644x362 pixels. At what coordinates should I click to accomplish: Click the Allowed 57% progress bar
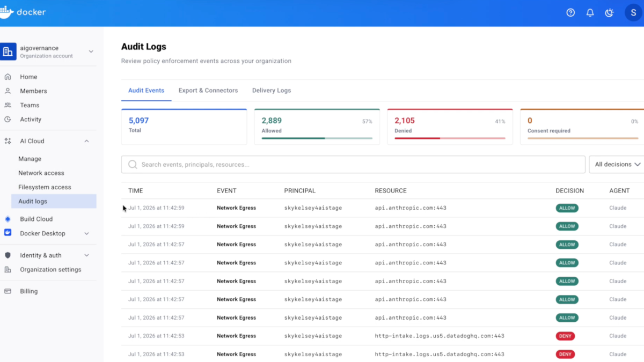[317, 138]
